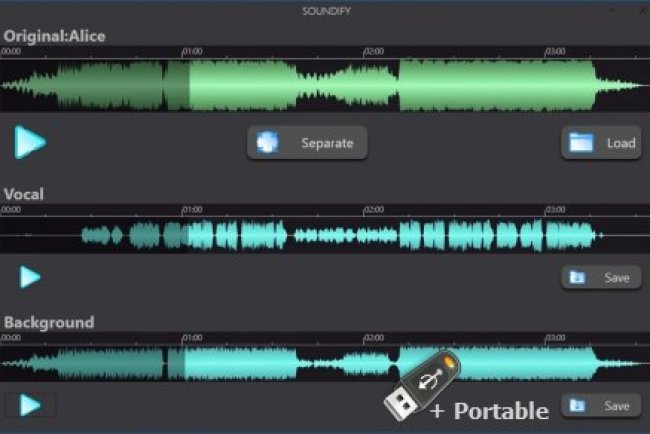Play the Background track
This screenshot has height=434, width=650.
pos(31,405)
